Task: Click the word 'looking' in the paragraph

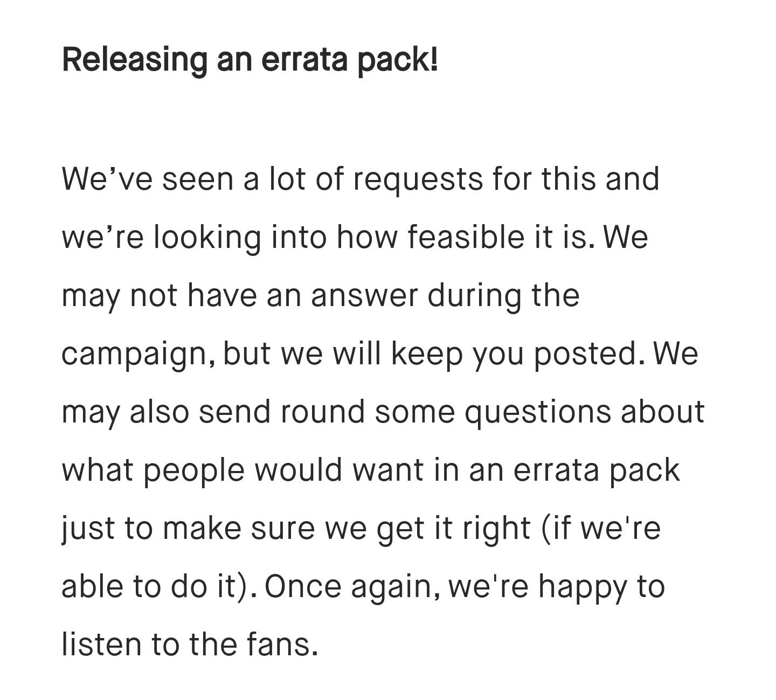Action: (207, 237)
